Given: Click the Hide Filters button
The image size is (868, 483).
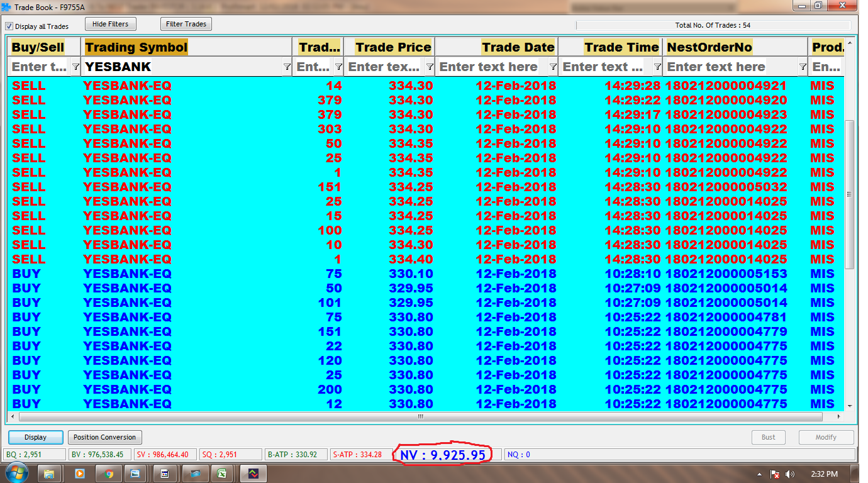Looking at the screenshot, I should pos(110,25).
